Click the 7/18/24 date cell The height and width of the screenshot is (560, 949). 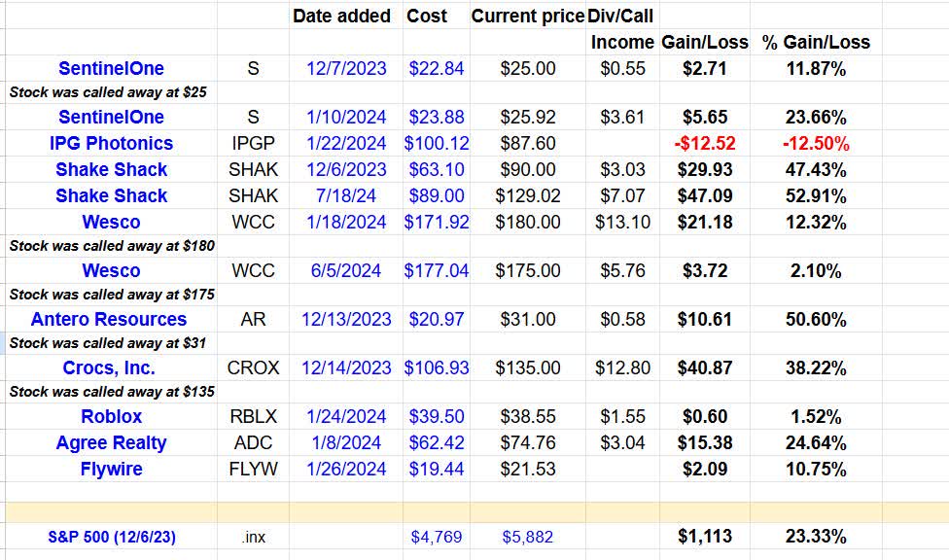point(347,195)
